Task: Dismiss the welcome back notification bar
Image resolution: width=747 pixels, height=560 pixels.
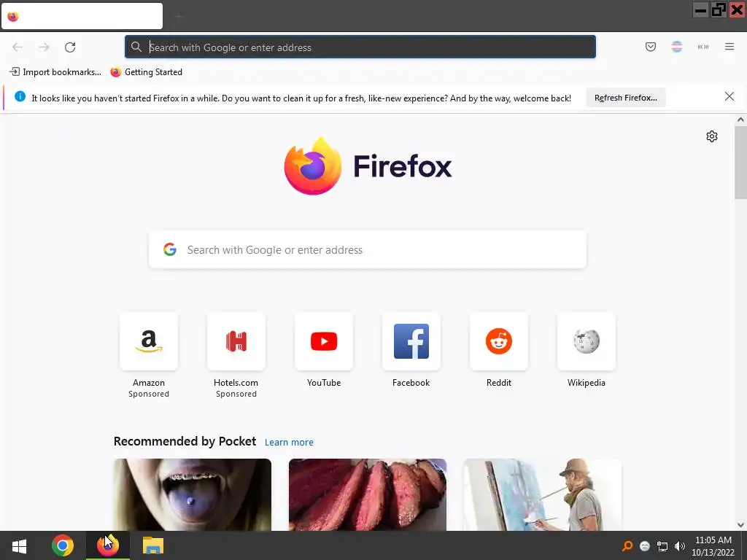Action: 729,97
